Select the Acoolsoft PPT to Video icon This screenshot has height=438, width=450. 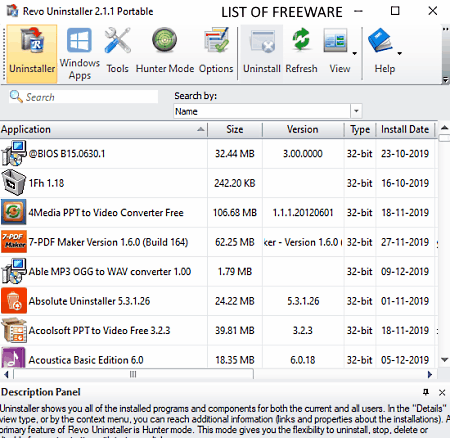tap(14, 330)
